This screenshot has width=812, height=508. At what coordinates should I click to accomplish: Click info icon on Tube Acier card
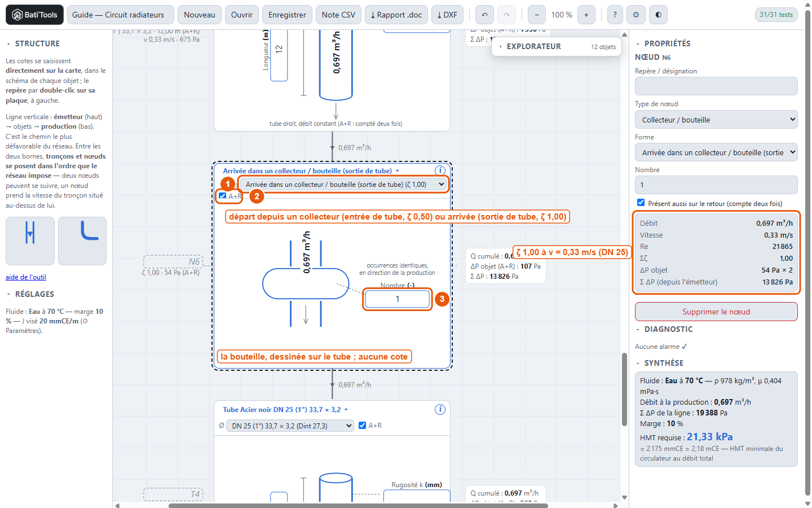click(x=440, y=409)
